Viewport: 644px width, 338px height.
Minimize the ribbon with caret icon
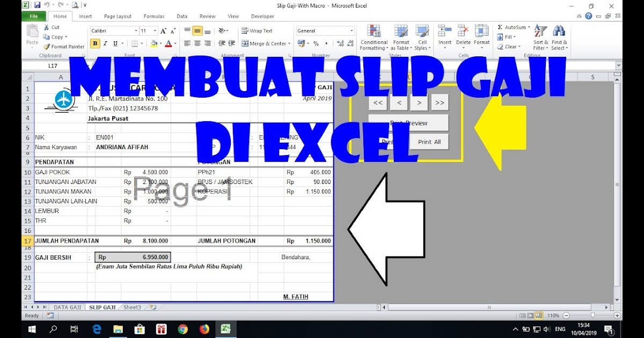tap(580, 16)
